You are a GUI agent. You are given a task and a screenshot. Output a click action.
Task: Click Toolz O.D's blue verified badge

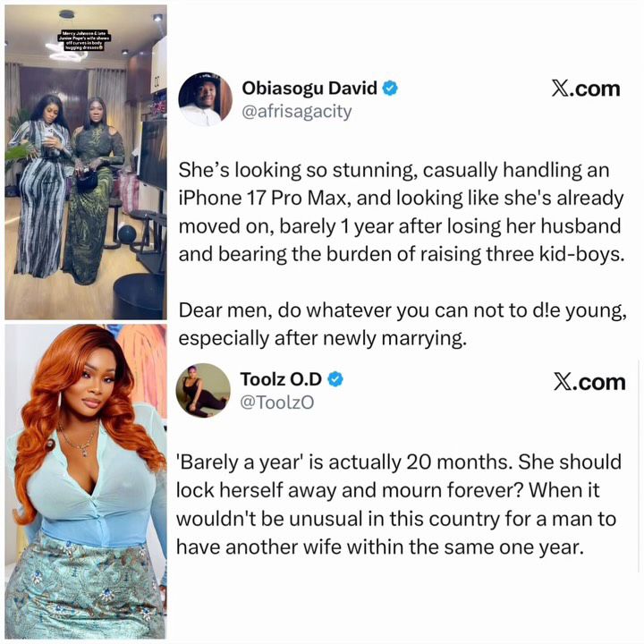coord(335,379)
